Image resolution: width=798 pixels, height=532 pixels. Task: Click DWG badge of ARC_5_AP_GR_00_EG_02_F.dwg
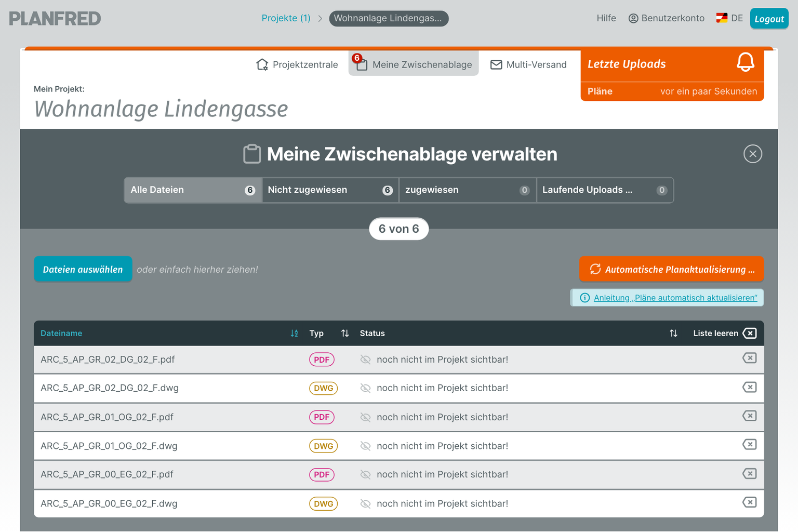(x=323, y=503)
